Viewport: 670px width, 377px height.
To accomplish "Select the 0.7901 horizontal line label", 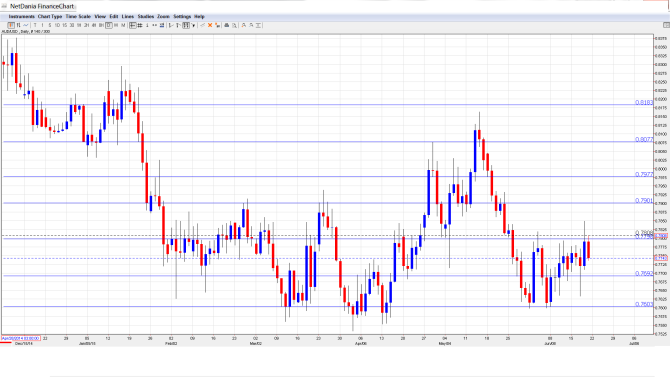I will pos(644,201).
